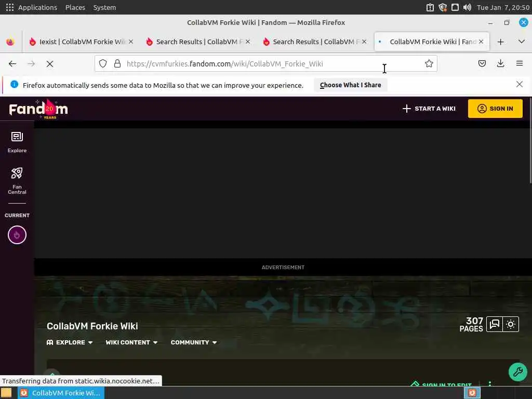Close the first Search Results tab
The image size is (532, 399).
click(248, 42)
